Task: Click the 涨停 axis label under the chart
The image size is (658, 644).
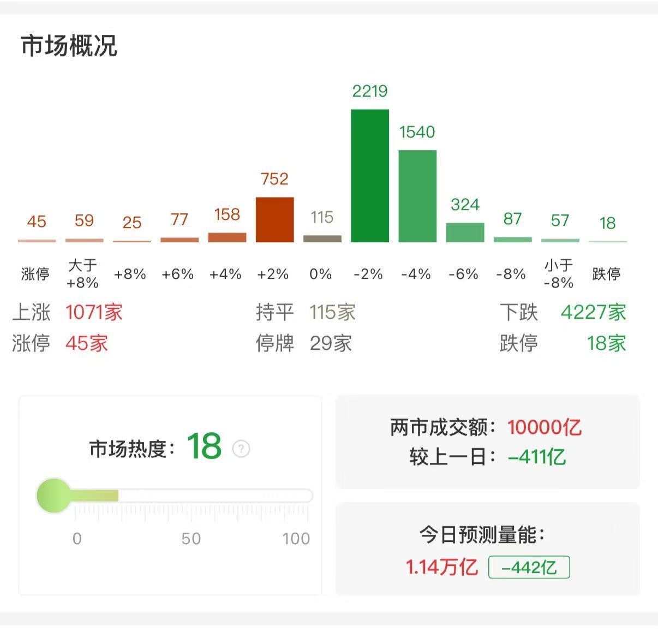Action: coord(35,273)
